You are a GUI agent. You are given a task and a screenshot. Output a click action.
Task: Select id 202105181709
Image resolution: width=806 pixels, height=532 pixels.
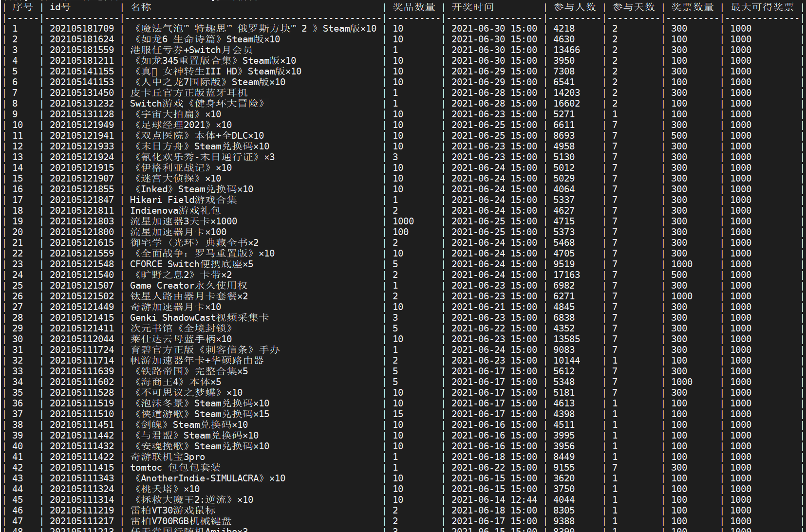pos(82,29)
